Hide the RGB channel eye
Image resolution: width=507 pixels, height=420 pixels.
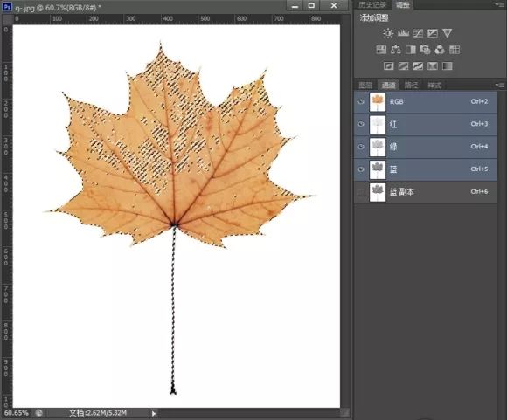point(360,102)
